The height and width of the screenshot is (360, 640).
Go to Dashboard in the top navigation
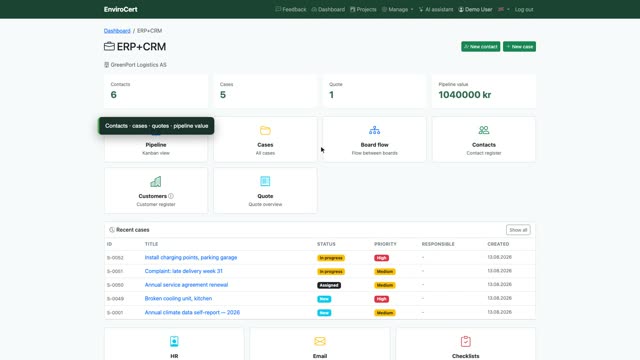[328, 9]
